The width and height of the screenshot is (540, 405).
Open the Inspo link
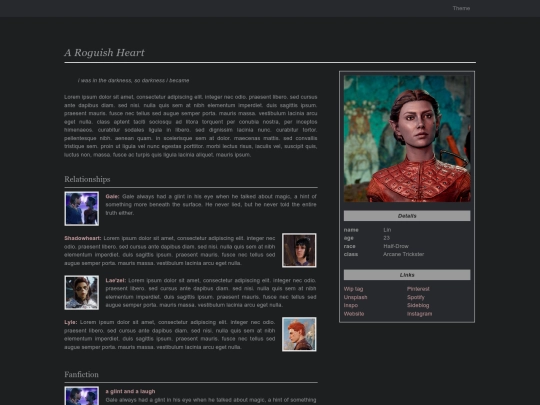tap(351, 305)
